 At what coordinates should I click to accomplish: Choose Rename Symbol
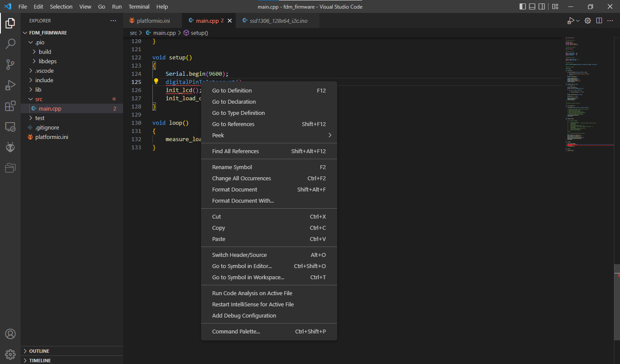(x=269, y=167)
